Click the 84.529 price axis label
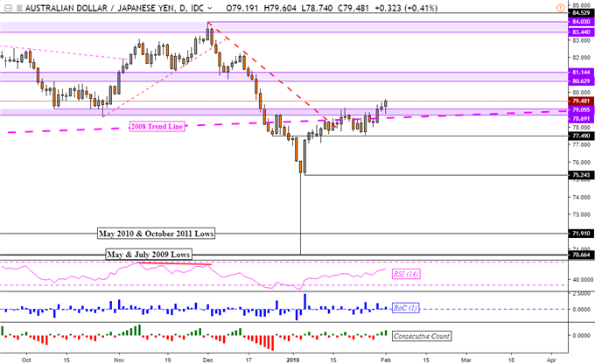This screenshot has width=595, height=364. pyautogui.click(x=581, y=13)
